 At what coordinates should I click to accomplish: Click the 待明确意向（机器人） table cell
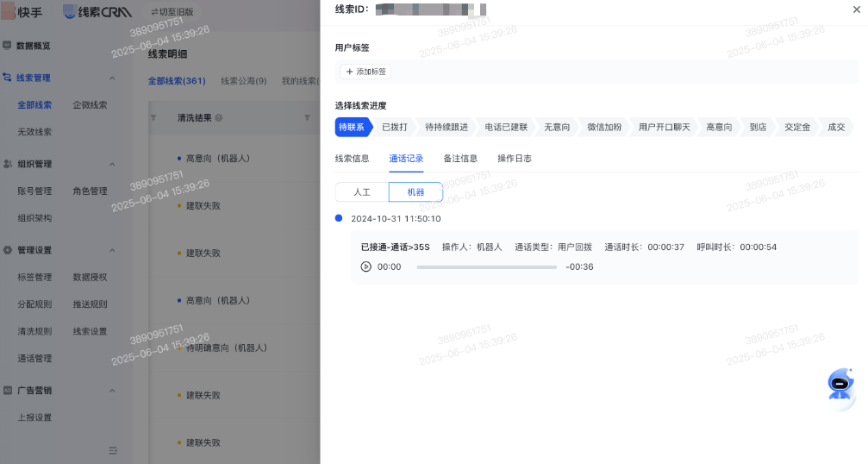pyautogui.click(x=227, y=348)
